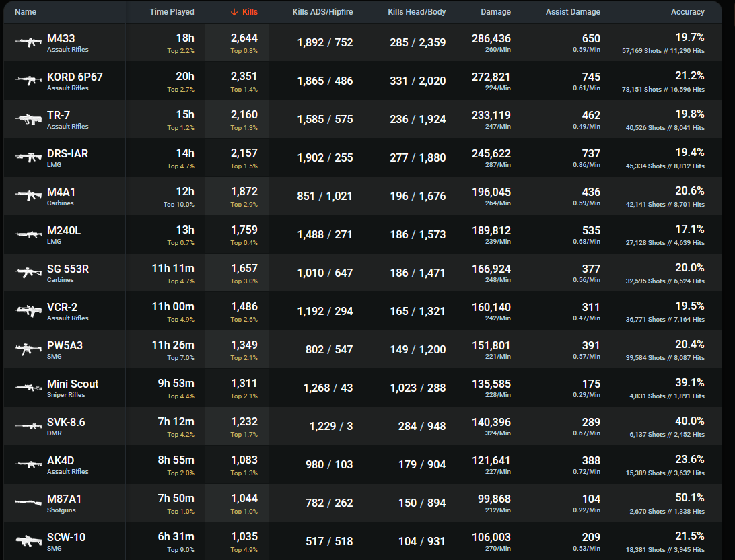Image resolution: width=735 pixels, height=560 pixels.
Task: Click the AK4D rifle icon
Action: tap(28, 465)
